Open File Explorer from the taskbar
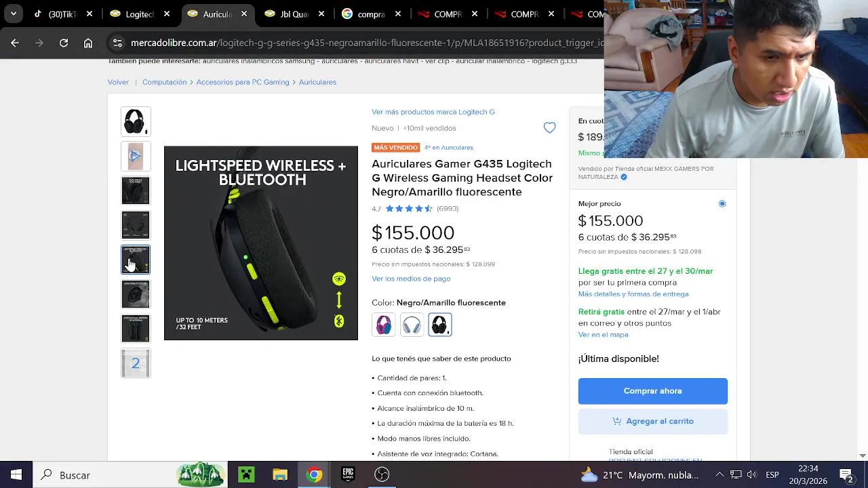Image resolution: width=868 pixels, height=488 pixels. coord(280,475)
